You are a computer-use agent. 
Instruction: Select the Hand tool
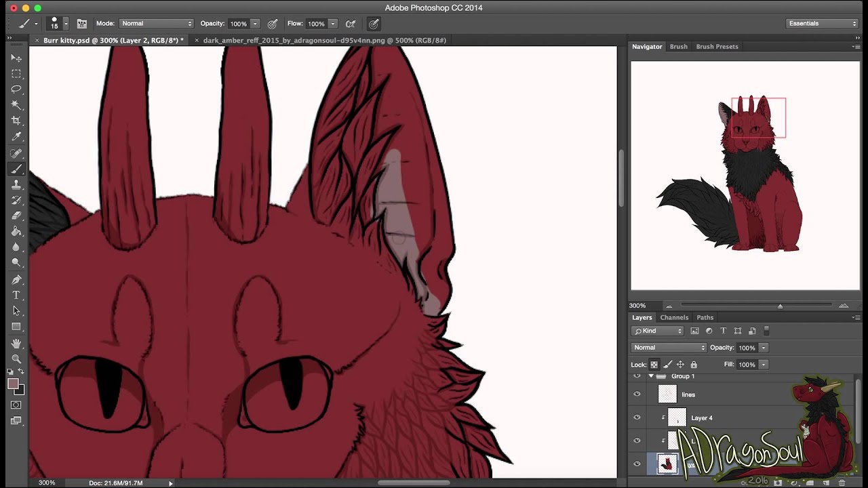(x=16, y=344)
